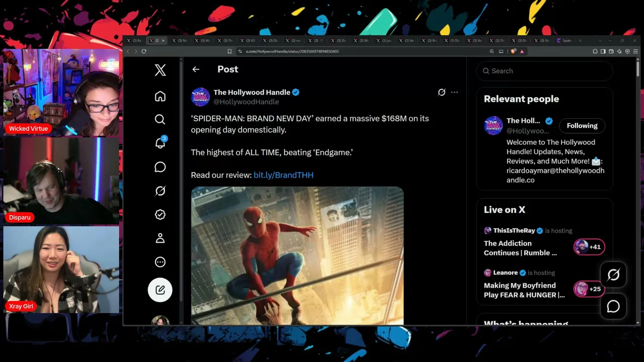644x362 pixels.
Task: Click the Grok icon on the post header
Action: (x=441, y=92)
